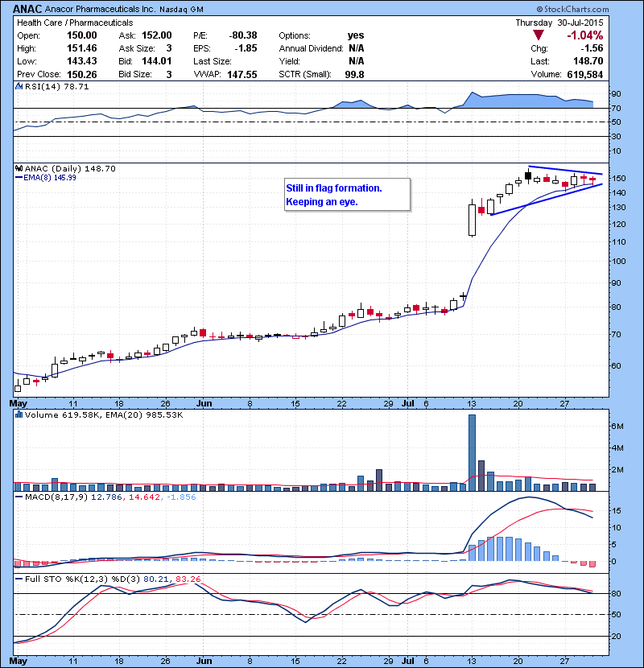Click the Volume 619.58K, EMA(20) 985.53K label
This screenshot has height=668, width=644.
point(104,414)
